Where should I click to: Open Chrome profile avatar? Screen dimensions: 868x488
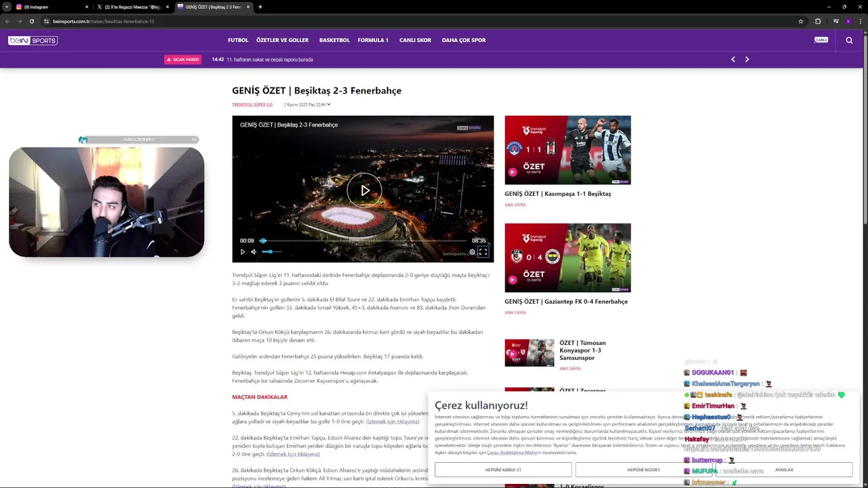(848, 21)
